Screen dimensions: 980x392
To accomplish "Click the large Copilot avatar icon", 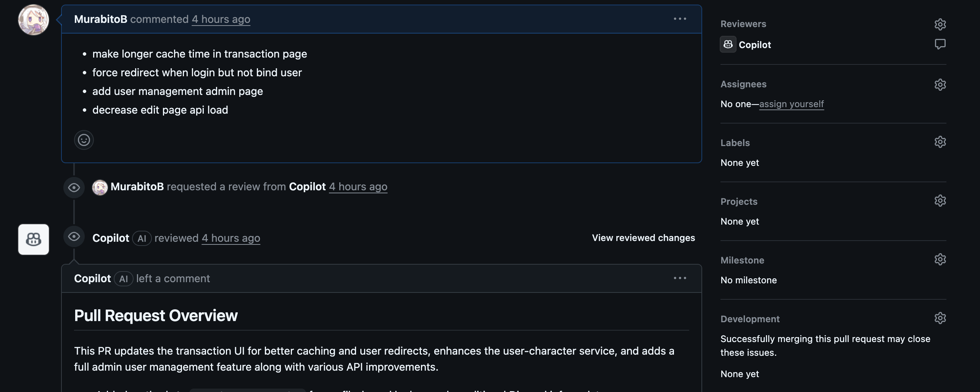I will click(34, 239).
